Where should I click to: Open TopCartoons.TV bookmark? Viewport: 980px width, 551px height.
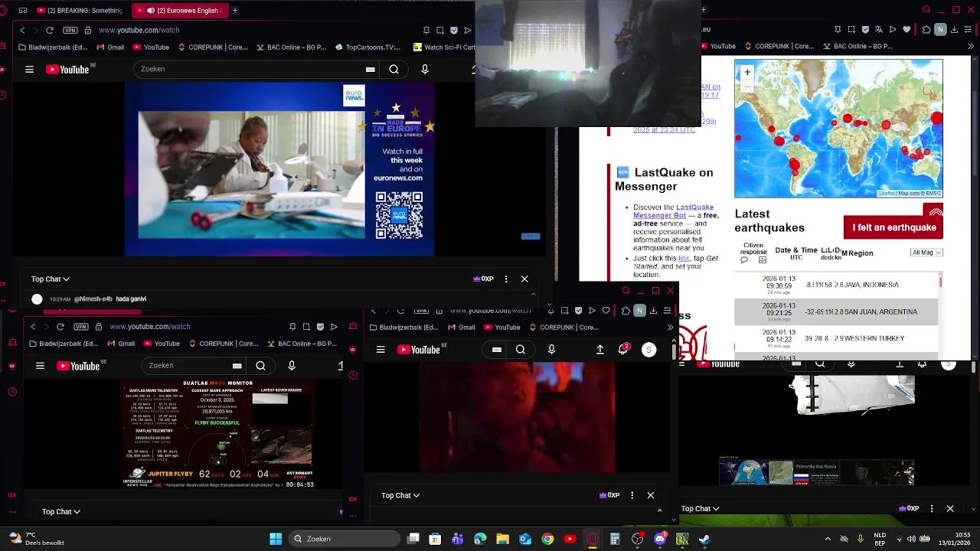point(367,47)
